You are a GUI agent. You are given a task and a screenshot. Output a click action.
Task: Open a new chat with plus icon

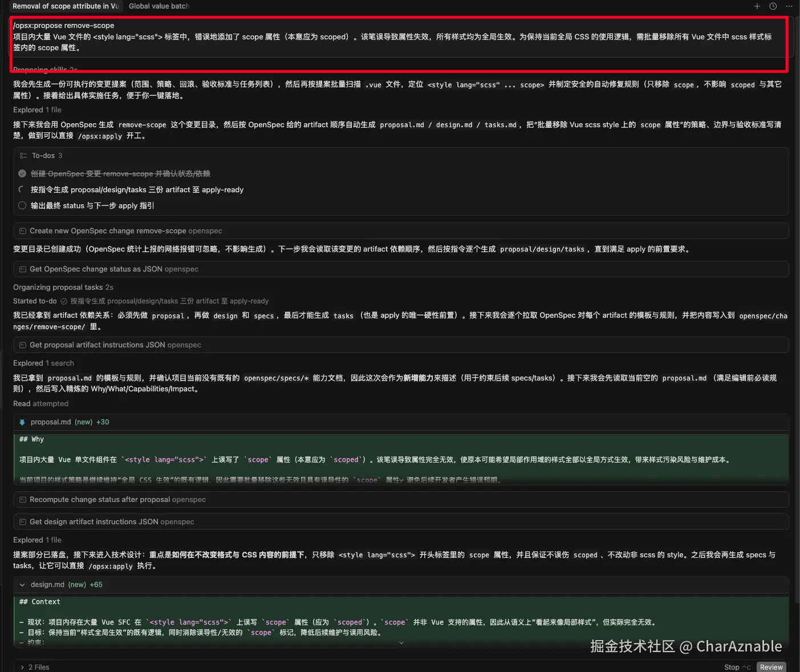click(757, 6)
